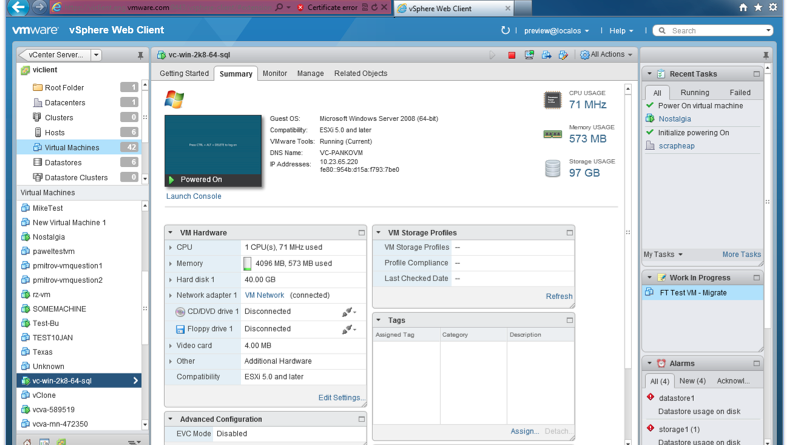Click the VM Network link
The height and width of the screenshot is (445, 787).
[265, 295]
